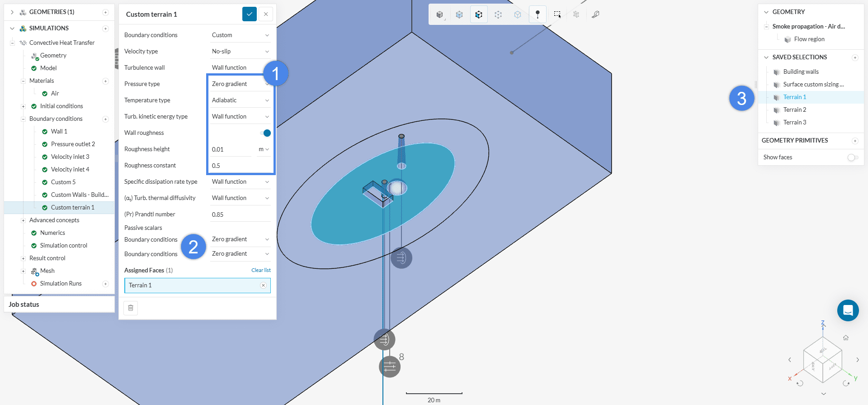868x405 pixels.
Task: Open the support chat bubble
Action: pyautogui.click(x=848, y=310)
